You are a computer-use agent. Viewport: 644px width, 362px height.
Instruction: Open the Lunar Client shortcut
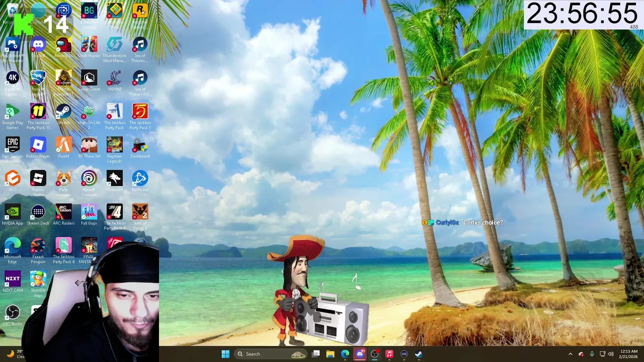tap(89, 81)
